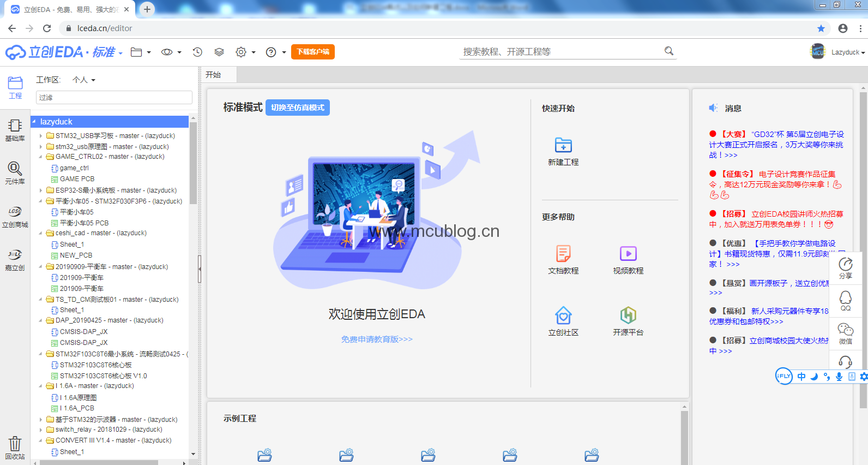Click the 分享 share button

click(x=846, y=269)
